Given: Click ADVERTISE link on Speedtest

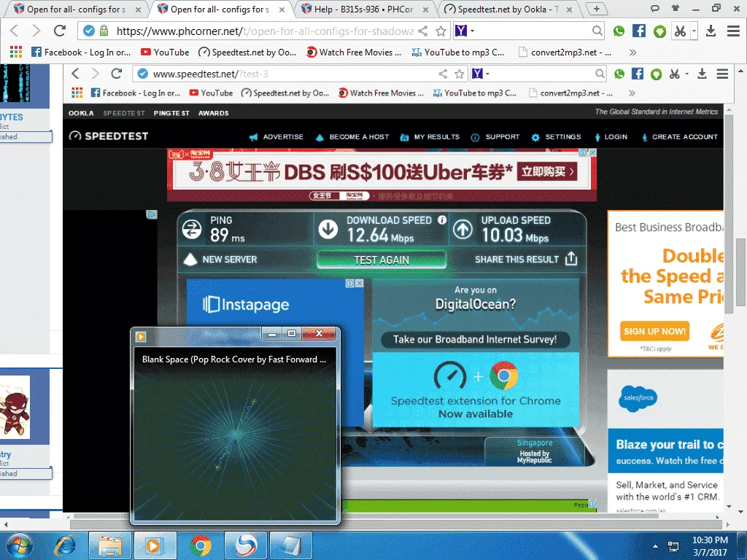Looking at the screenshot, I should [276, 136].
